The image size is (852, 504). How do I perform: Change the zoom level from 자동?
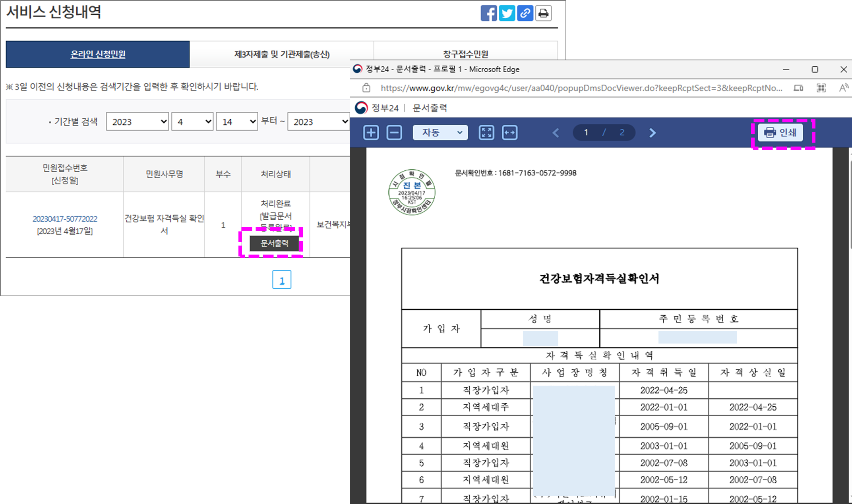click(x=440, y=133)
